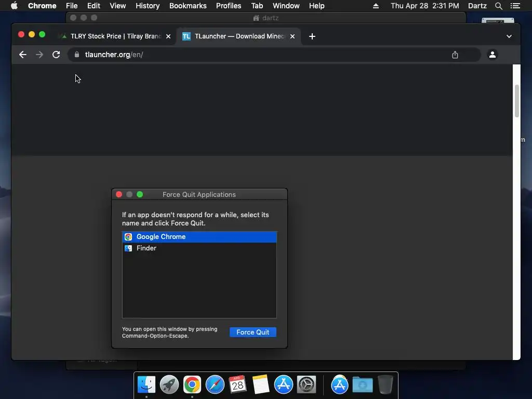Click the share icon in the address bar
The image size is (532, 399).
455,55
